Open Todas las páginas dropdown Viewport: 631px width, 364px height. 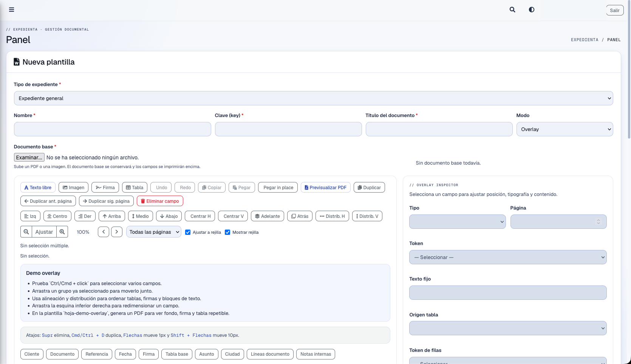coord(153,232)
